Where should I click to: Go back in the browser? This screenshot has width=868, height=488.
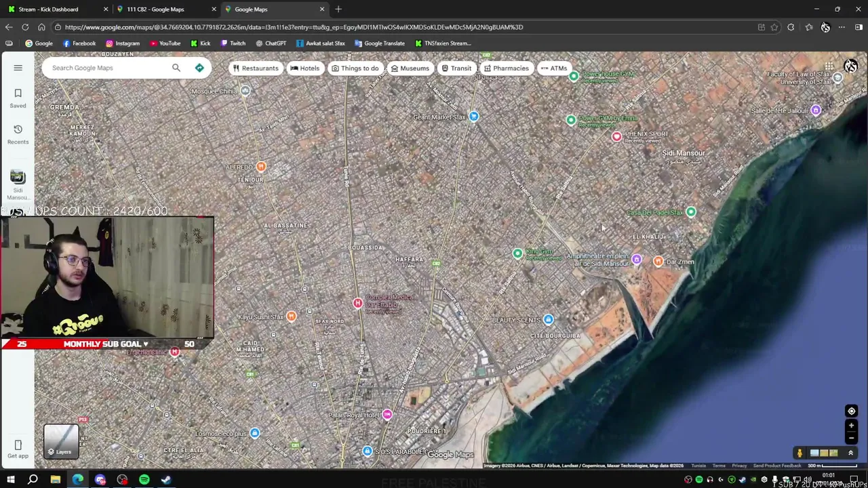pos(9,27)
